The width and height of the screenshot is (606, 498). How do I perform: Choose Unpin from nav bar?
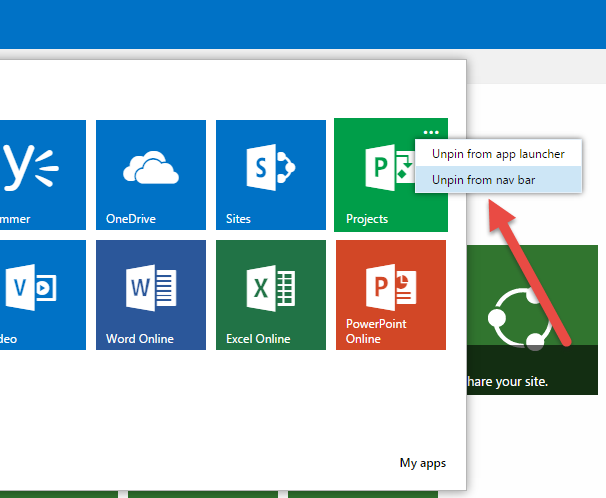pos(498,180)
